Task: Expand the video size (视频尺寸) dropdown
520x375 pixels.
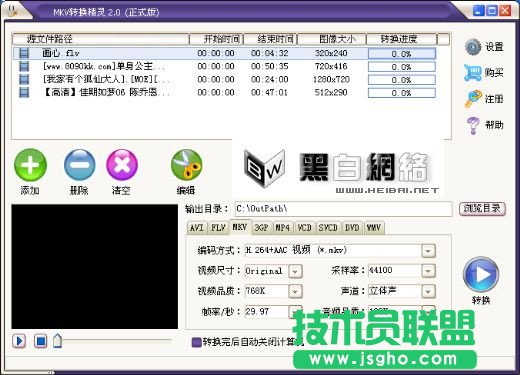Action: [295, 271]
